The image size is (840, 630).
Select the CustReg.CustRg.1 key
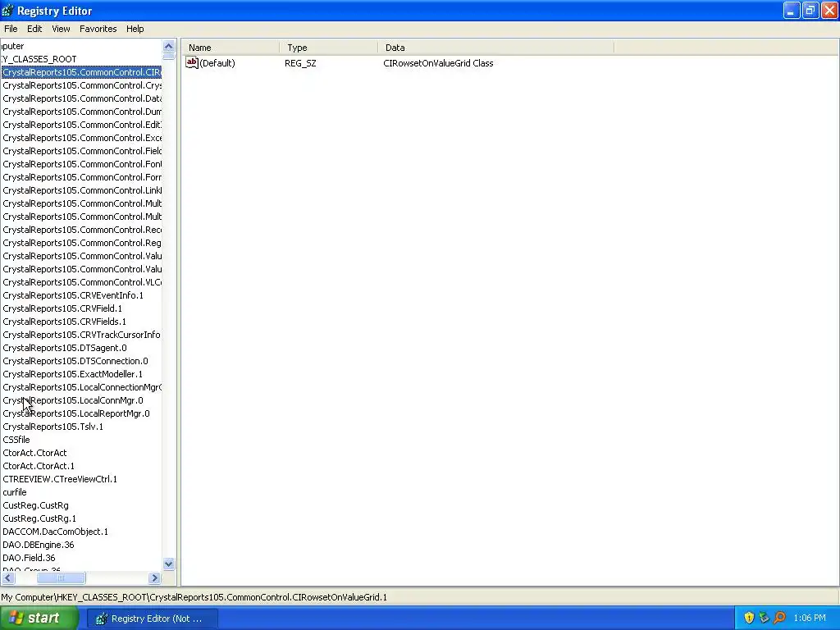[x=39, y=518]
